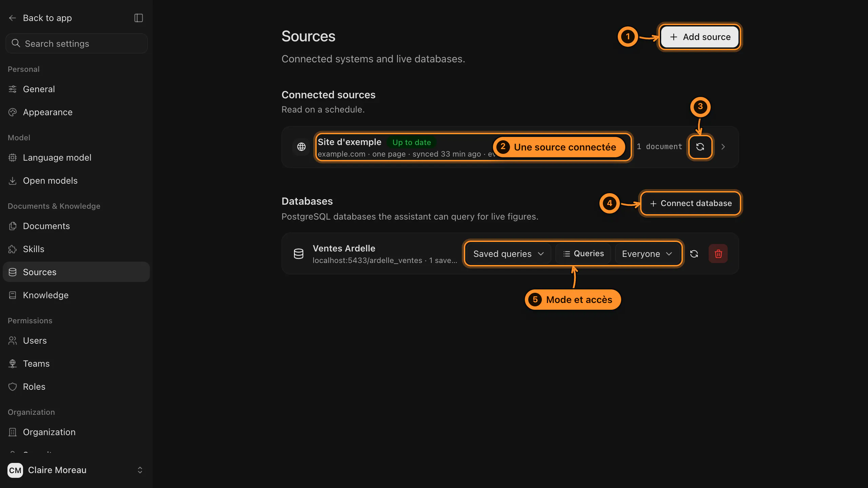Click the refresh icon for Site d'exemple
Image resolution: width=868 pixels, height=488 pixels.
(700, 147)
